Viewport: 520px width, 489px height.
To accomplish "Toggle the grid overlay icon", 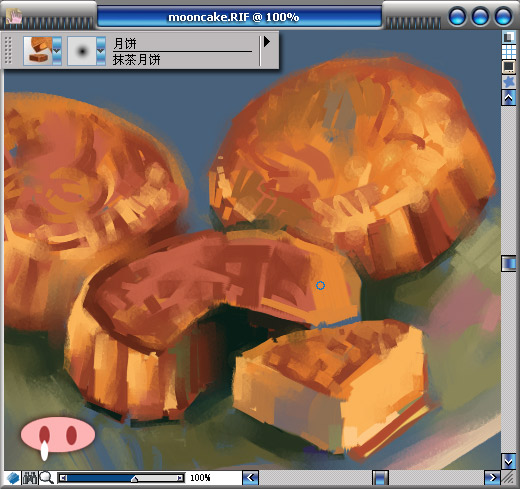I will tap(509, 52).
